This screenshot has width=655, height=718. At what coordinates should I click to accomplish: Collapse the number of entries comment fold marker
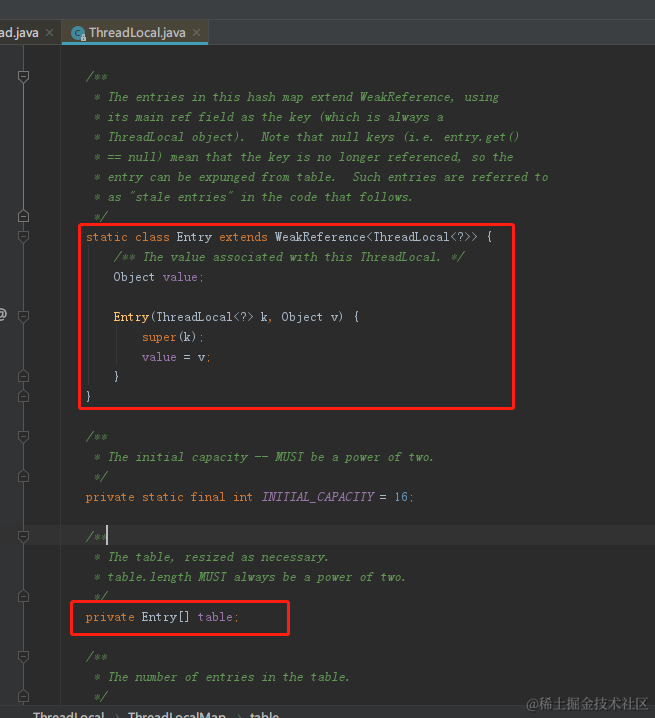point(23,656)
